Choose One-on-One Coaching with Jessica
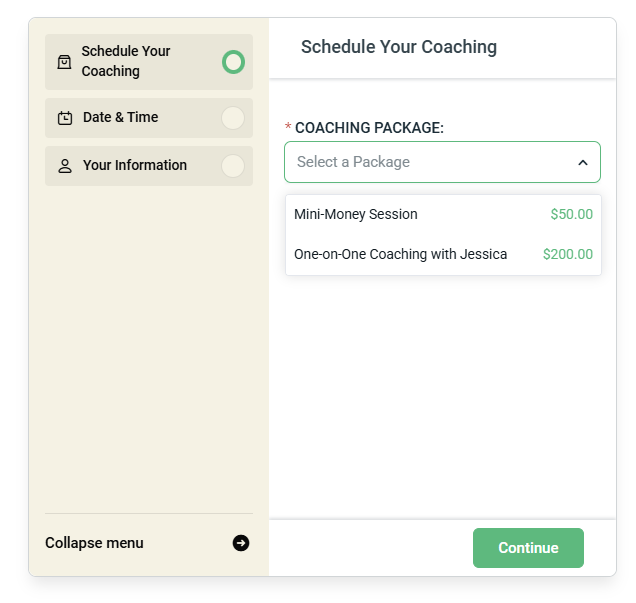636x603 pixels. (x=400, y=254)
